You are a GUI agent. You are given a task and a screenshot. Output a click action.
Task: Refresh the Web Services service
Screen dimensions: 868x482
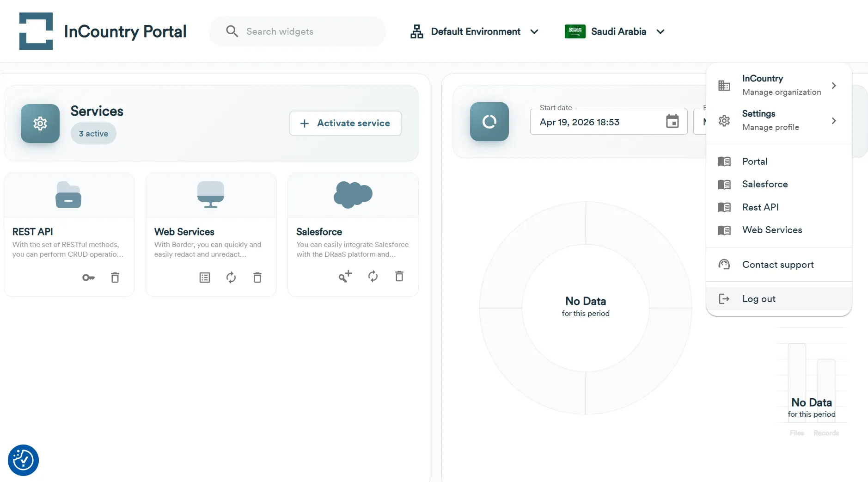coord(231,278)
